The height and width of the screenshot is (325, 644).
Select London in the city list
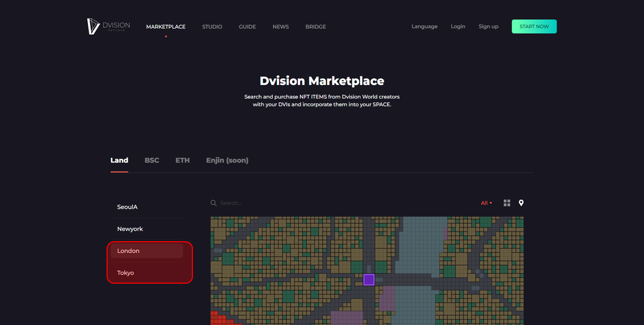tap(147, 251)
